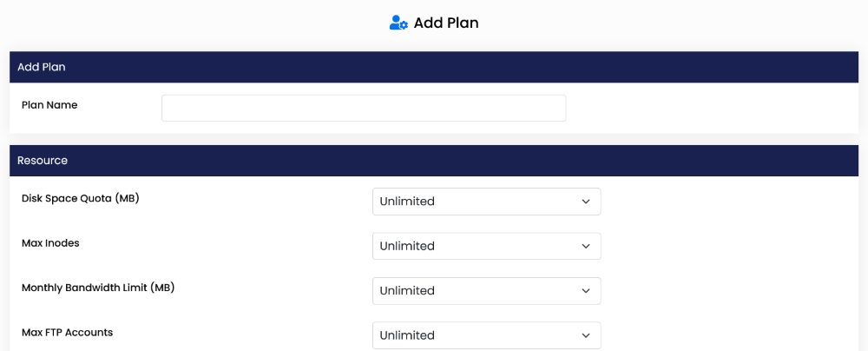Expand the Max FTP Accounts dropdown

coord(486,334)
